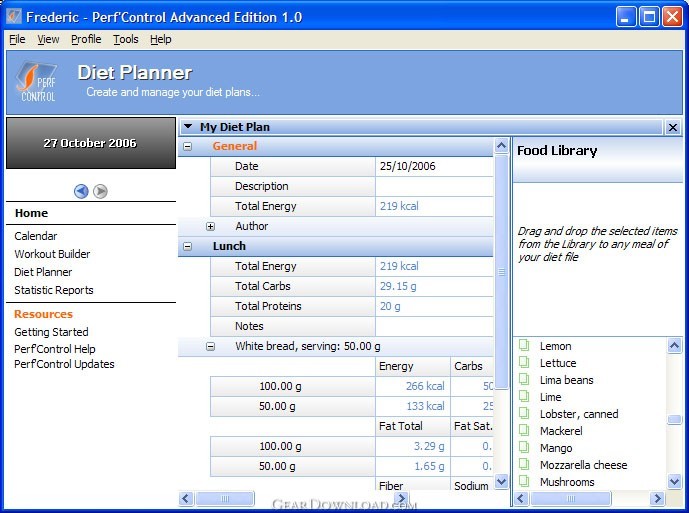The height and width of the screenshot is (513, 689).
Task: Open Getting Started resource
Action: pos(51,332)
